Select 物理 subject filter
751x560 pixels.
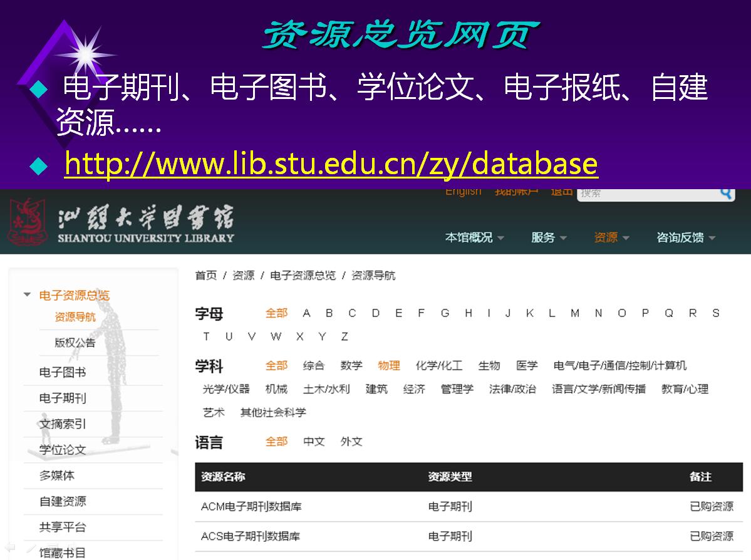pos(389,365)
